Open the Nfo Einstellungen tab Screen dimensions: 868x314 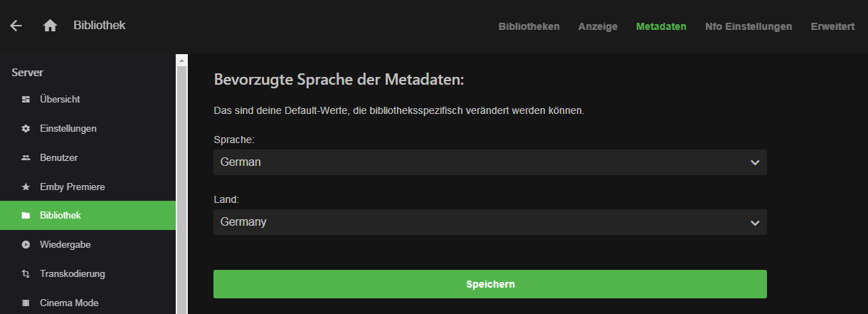(x=748, y=26)
